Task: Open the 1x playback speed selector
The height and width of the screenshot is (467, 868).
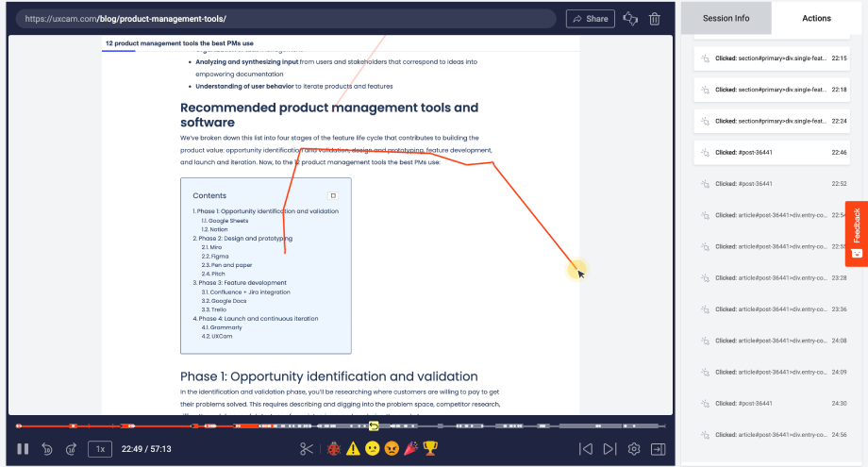Action: point(100,449)
